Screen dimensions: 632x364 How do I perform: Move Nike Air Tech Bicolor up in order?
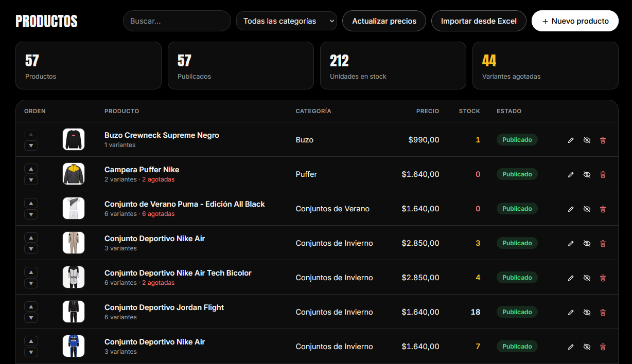(31, 272)
